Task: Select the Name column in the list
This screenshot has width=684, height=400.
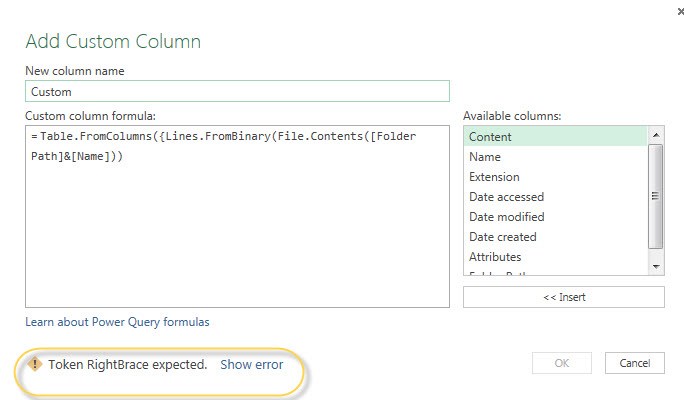Action: 555,157
